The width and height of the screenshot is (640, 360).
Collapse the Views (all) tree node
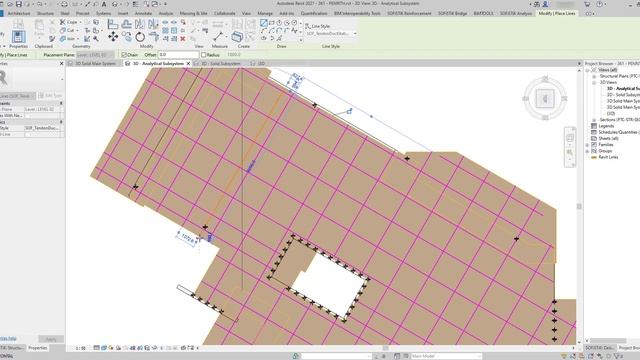588,70
